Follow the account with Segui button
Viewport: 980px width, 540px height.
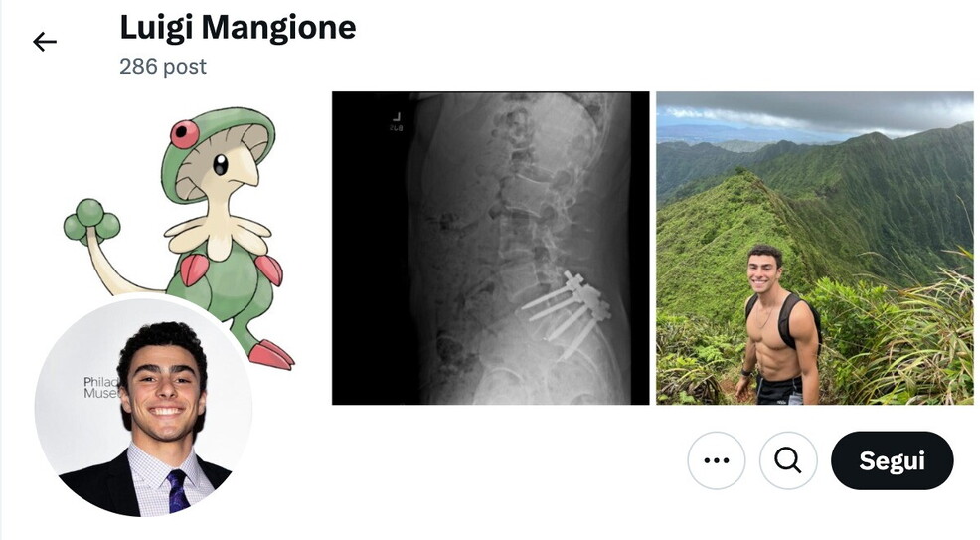coord(892,460)
